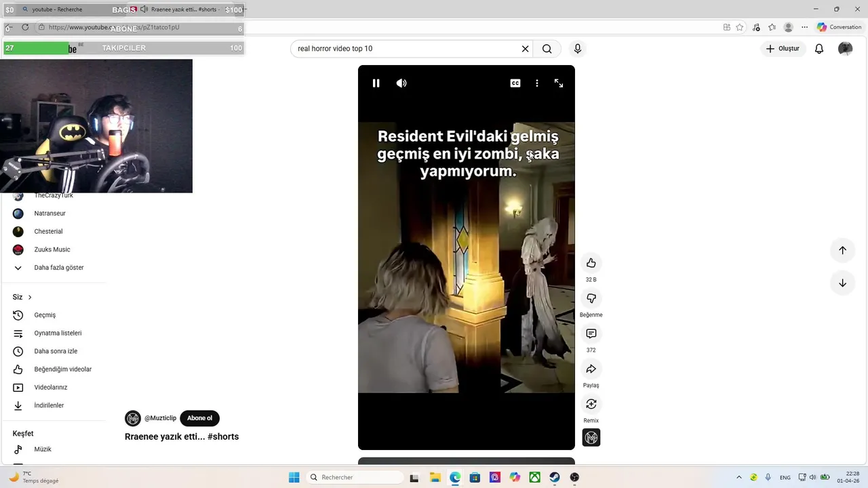
Task: Add page to Edge favorites star
Action: point(740,27)
